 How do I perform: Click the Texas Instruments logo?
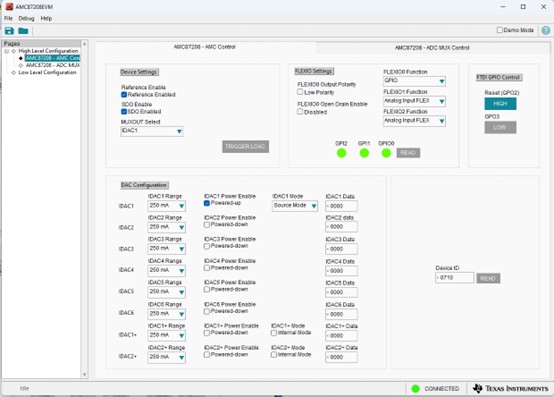point(511,389)
